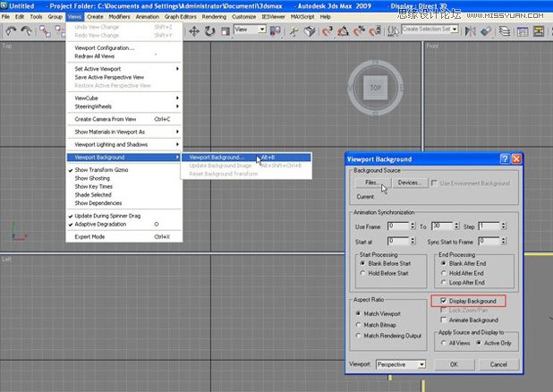Toggle the Spinner Snap icon
This screenshot has width=553, height=392.
tap(375, 31)
